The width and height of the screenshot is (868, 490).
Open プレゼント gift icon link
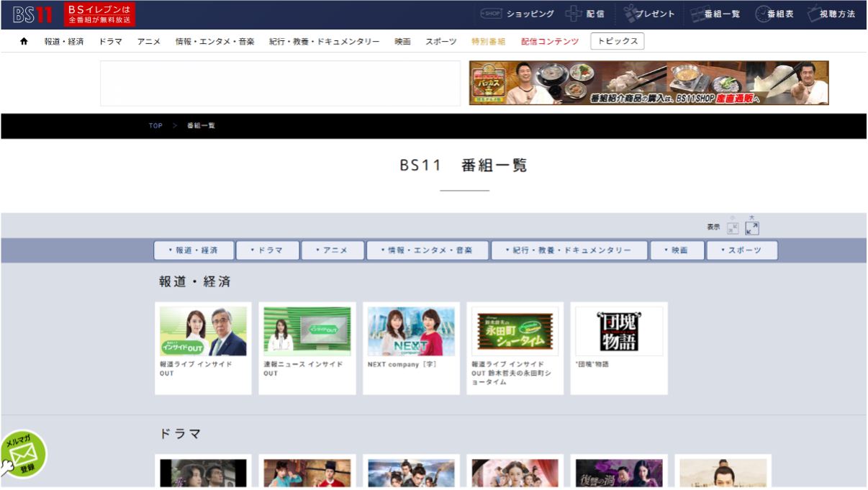click(631, 14)
